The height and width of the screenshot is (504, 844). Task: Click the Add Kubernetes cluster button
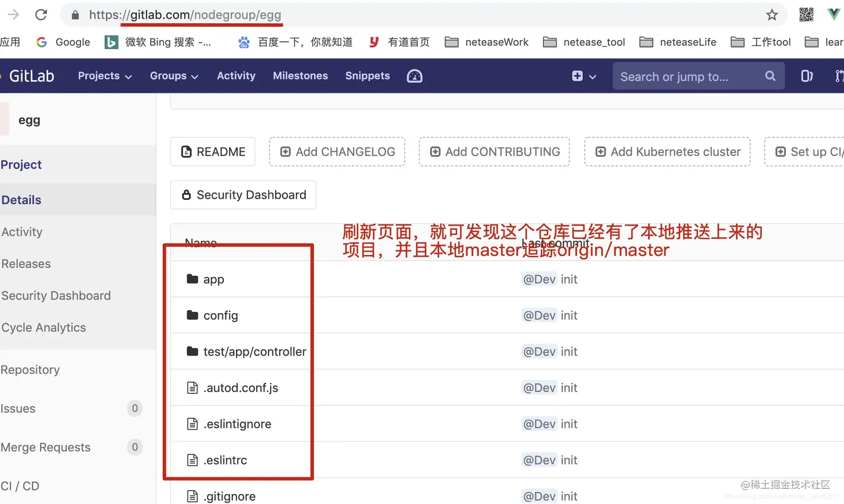coord(667,152)
